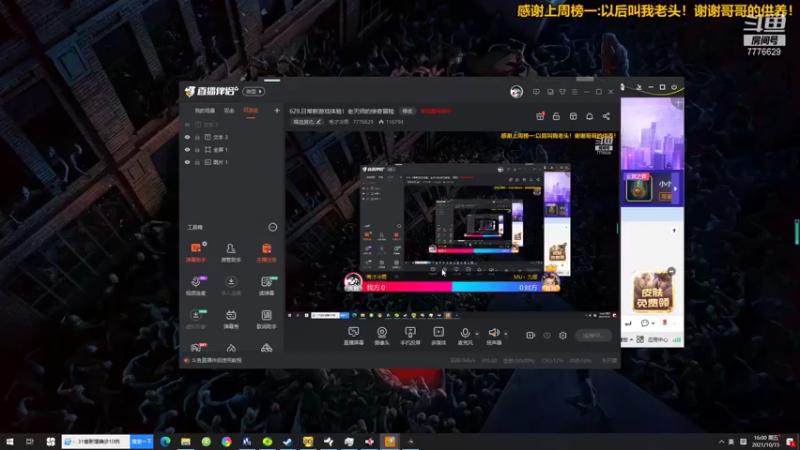Collapse the toolbox section circle button
Viewport: 800px width, 450px height.
click(273, 227)
